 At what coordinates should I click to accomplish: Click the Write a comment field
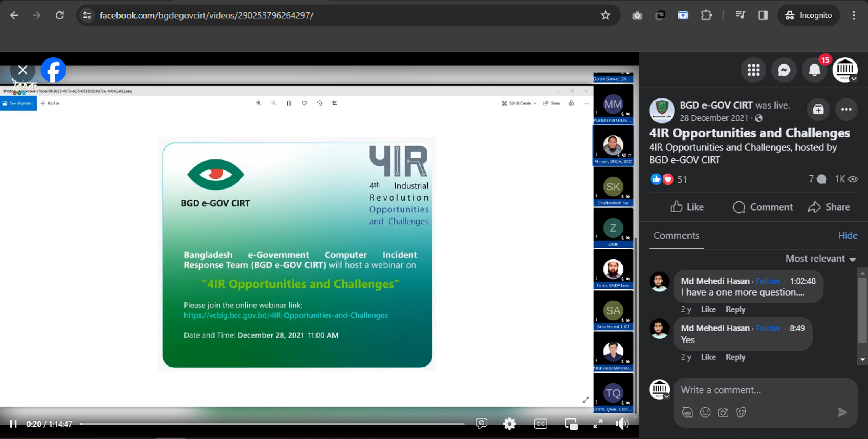pyautogui.click(x=765, y=390)
